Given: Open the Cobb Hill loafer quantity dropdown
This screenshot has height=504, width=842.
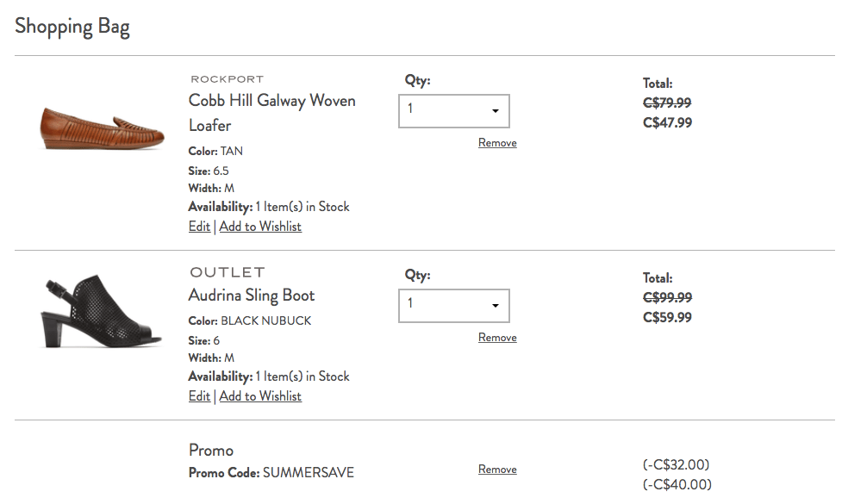Looking at the screenshot, I should (x=454, y=111).
